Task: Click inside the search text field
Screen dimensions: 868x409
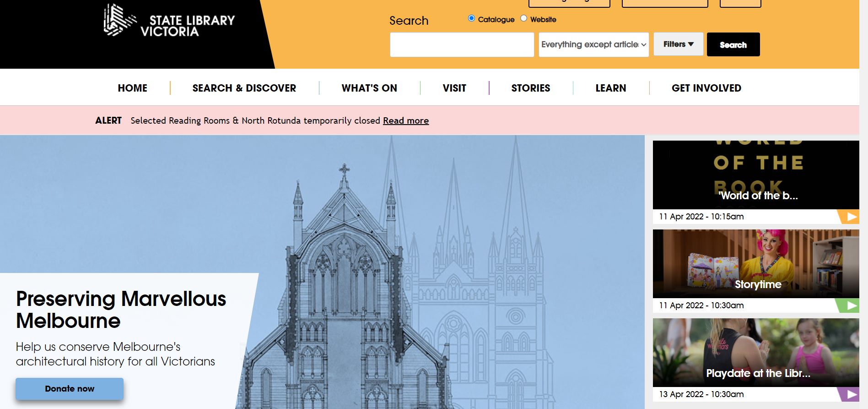Action: point(462,44)
